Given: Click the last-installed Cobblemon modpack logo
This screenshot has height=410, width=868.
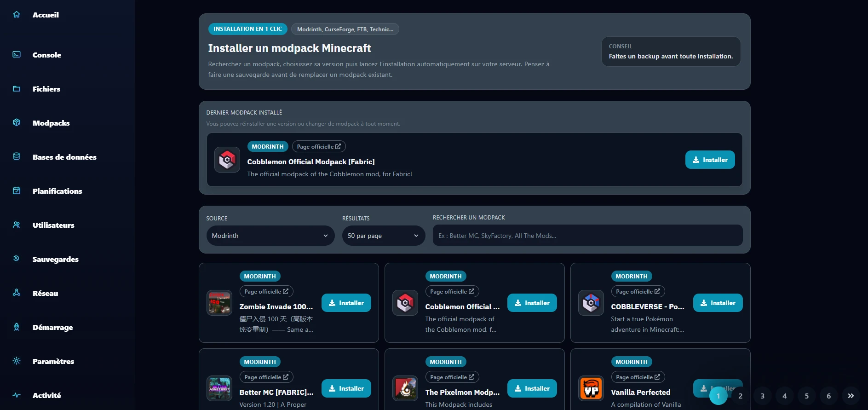Looking at the screenshot, I should [227, 160].
